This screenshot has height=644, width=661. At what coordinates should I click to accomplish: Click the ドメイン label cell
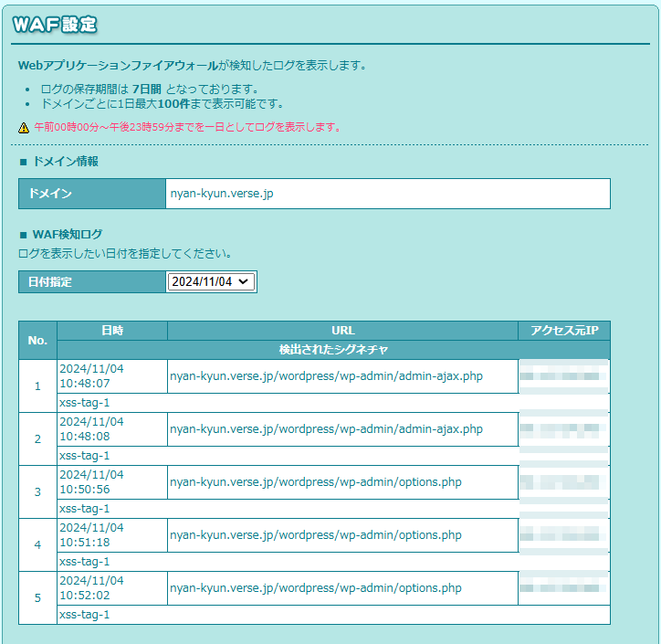(91, 194)
